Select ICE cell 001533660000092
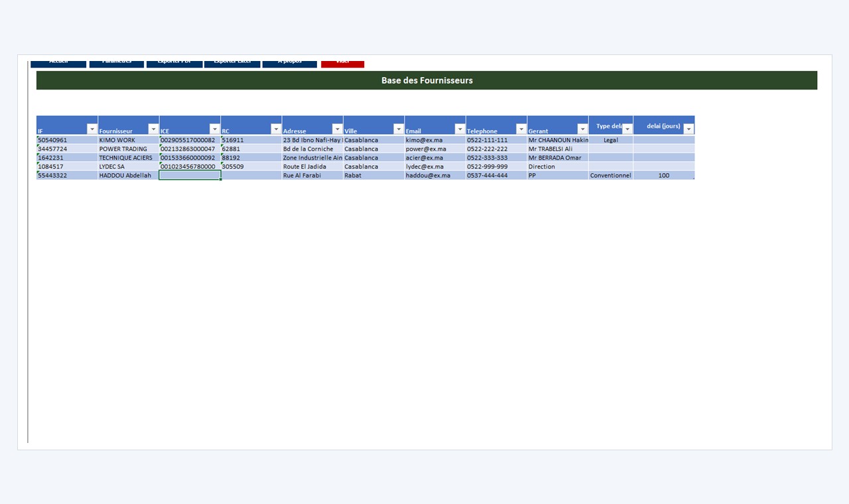Image resolution: width=849 pixels, height=504 pixels. pos(190,158)
